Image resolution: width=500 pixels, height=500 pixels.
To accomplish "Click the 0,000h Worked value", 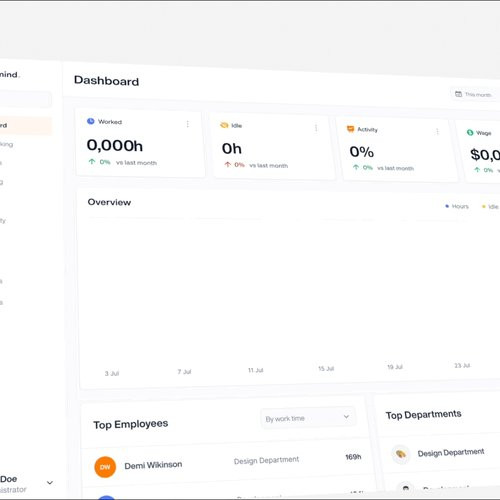I will tap(115, 145).
